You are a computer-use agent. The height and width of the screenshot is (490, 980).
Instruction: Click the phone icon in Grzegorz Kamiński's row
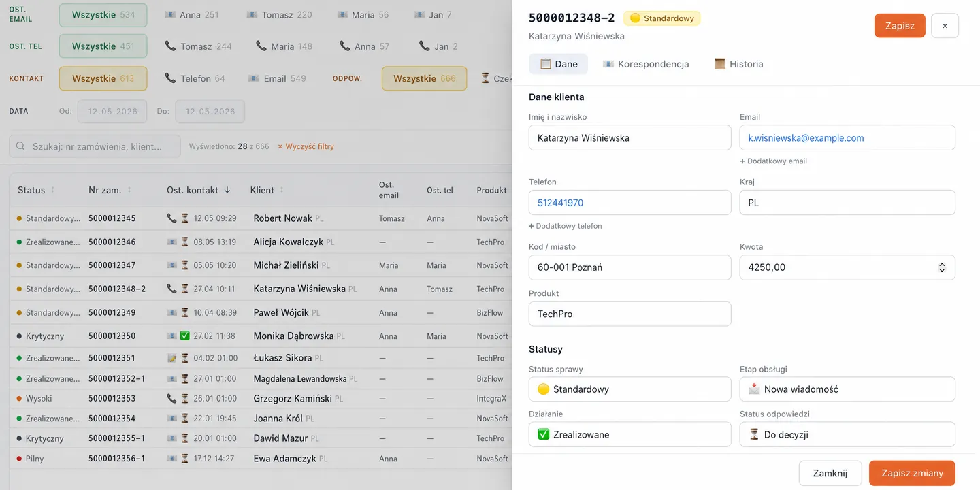pos(171,398)
